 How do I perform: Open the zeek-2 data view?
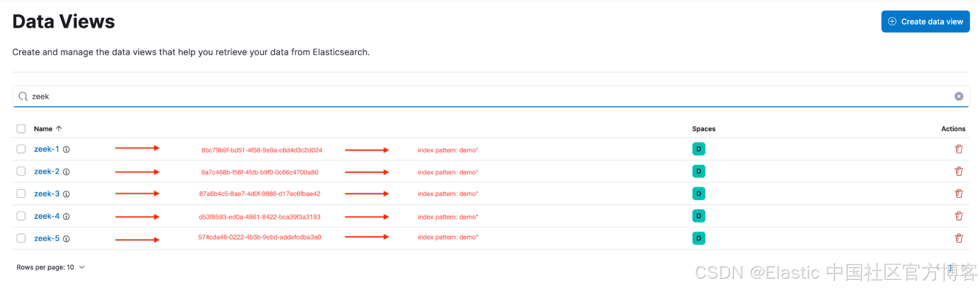point(47,171)
